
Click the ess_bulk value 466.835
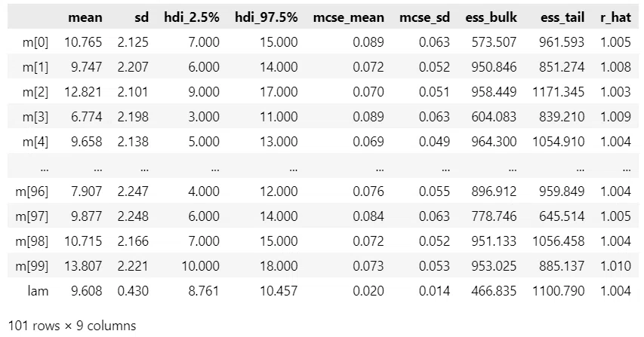tap(494, 291)
